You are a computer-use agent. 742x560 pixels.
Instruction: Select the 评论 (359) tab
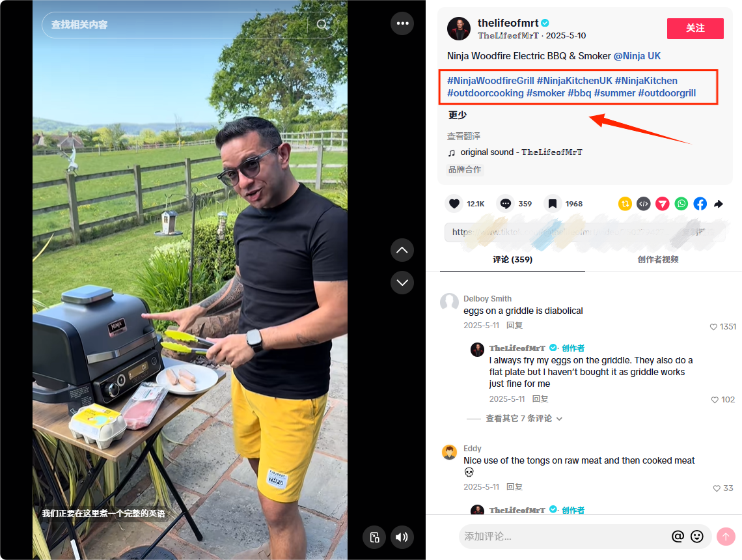tap(512, 259)
